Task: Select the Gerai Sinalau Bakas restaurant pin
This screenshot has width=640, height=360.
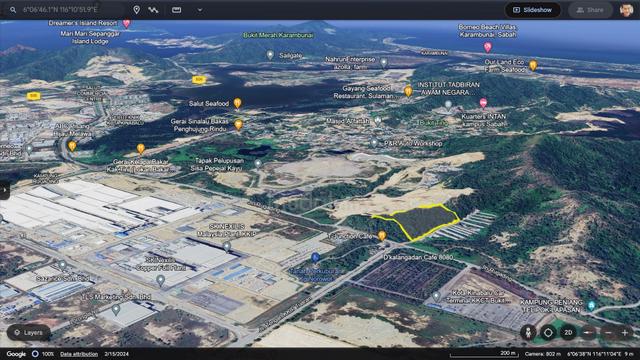Action: click(239, 124)
